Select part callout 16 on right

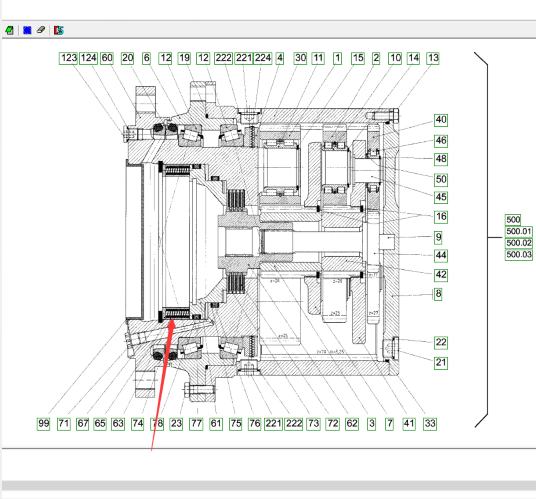[x=441, y=217]
